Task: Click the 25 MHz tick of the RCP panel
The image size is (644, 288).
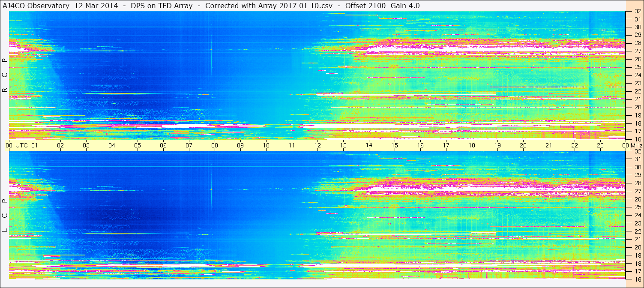Action: [638, 67]
